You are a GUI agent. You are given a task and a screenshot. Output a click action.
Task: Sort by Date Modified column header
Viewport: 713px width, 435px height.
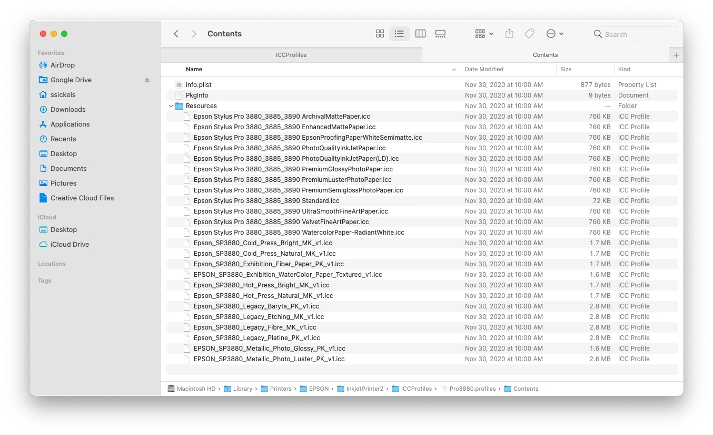(484, 69)
